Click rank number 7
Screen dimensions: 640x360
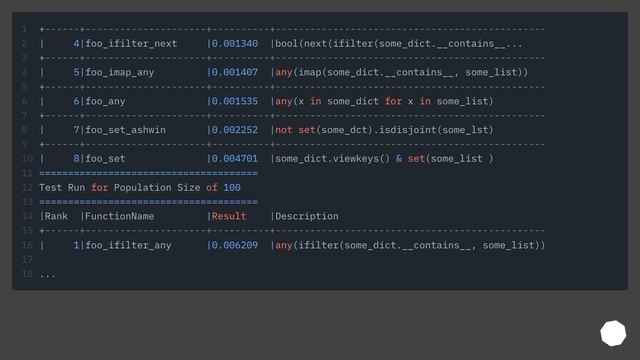[76, 130]
